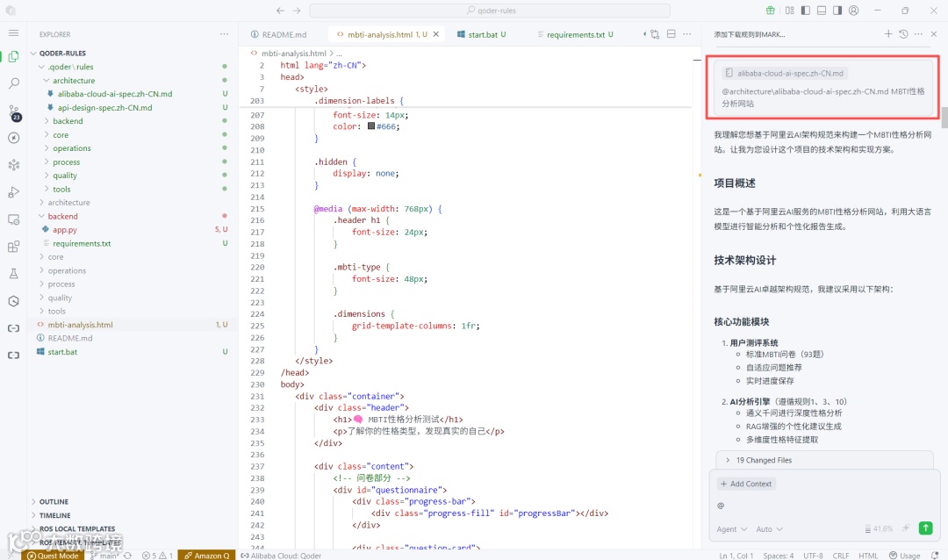Open the customize layout icon
Screen dimensions: 948x560
790,11
